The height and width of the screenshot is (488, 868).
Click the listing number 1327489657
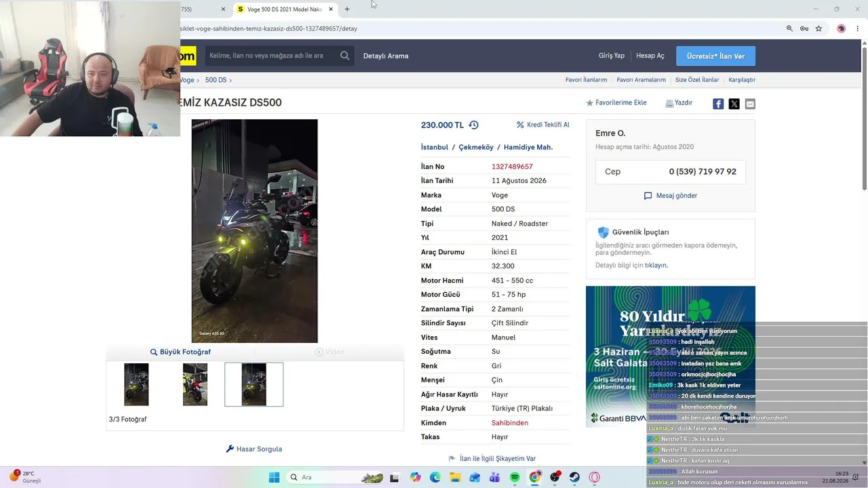[512, 167]
